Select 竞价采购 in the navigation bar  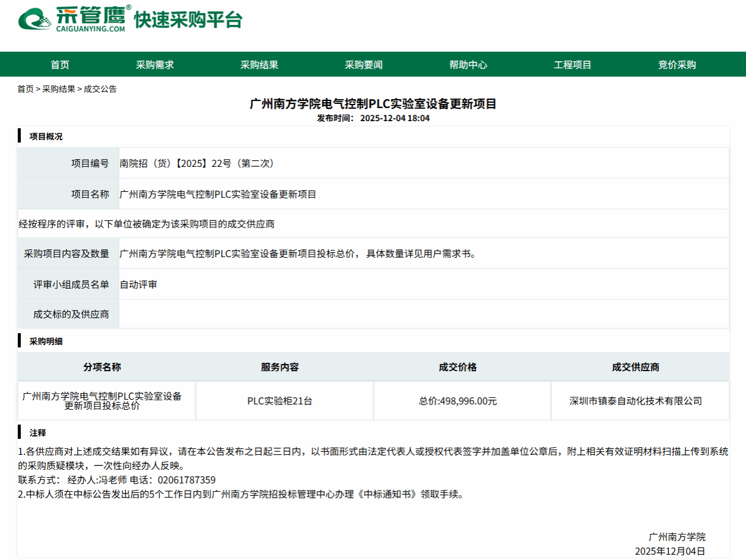coord(677,65)
